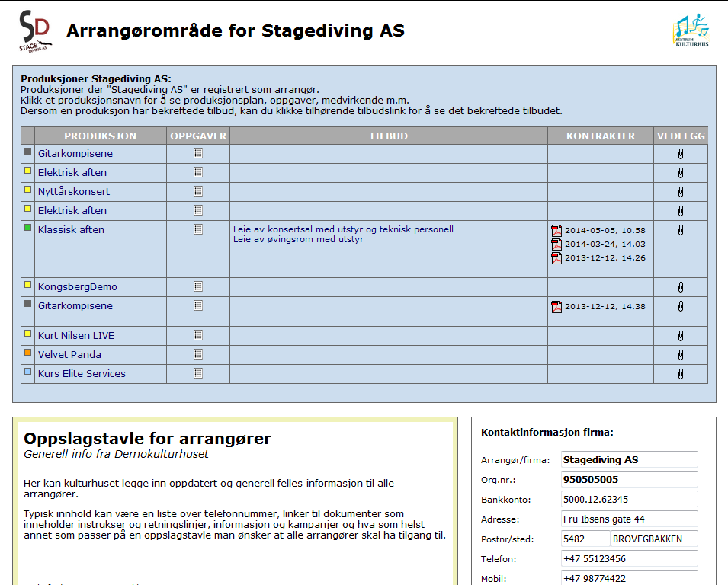The height and width of the screenshot is (585, 728).
Task: Open the Kurs Elite Services production
Action: point(82,374)
